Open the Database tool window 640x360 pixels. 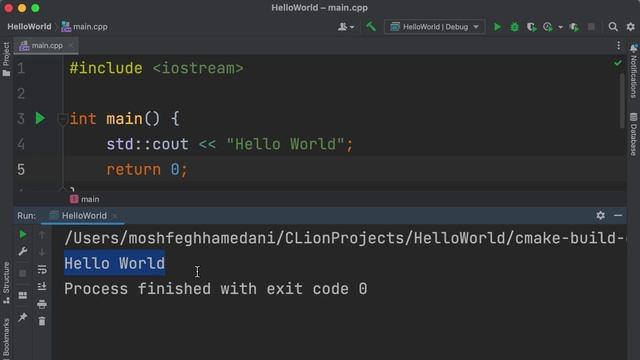pyautogui.click(x=633, y=134)
